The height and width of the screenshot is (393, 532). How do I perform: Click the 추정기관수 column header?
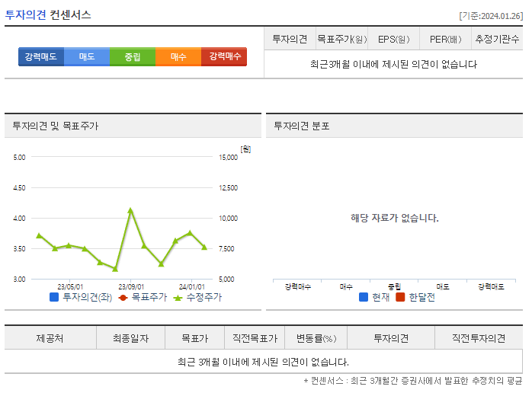coord(497,40)
